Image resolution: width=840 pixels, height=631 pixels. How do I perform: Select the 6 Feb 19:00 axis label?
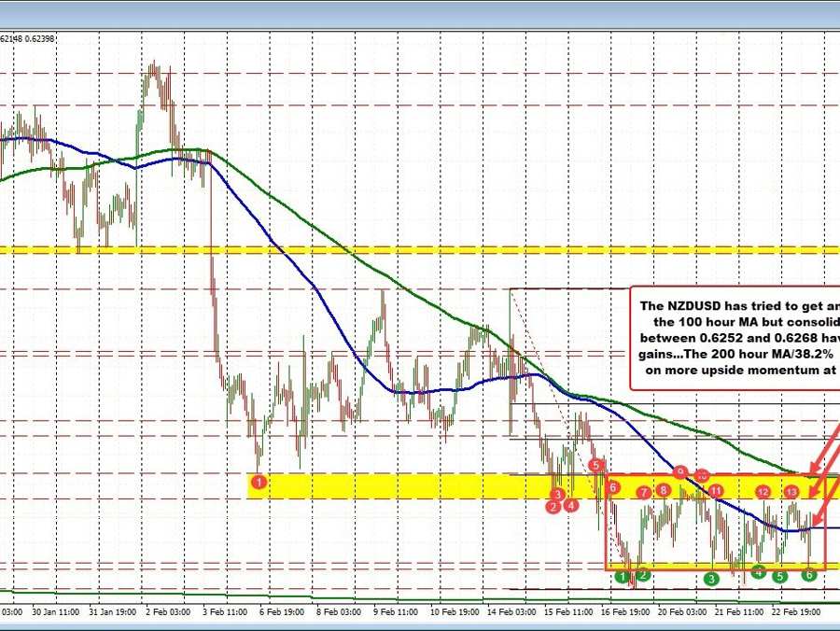(281, 612)
